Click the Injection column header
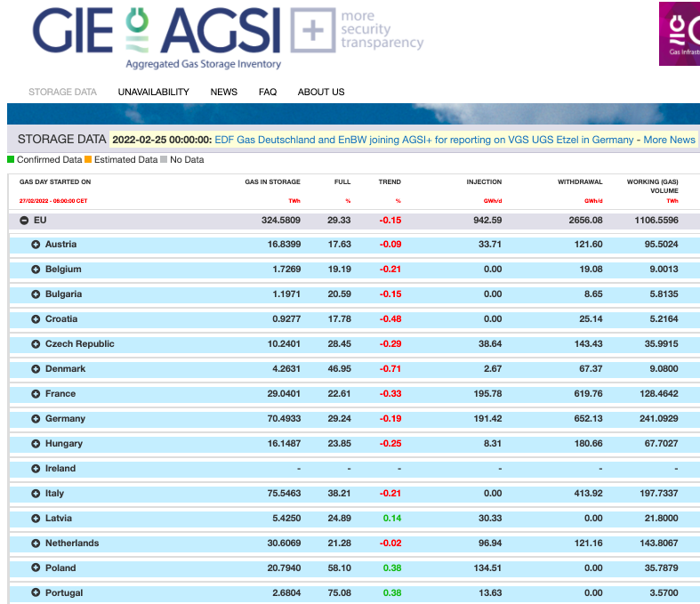This screenshot has width=700, height=604. click(484, 181)
